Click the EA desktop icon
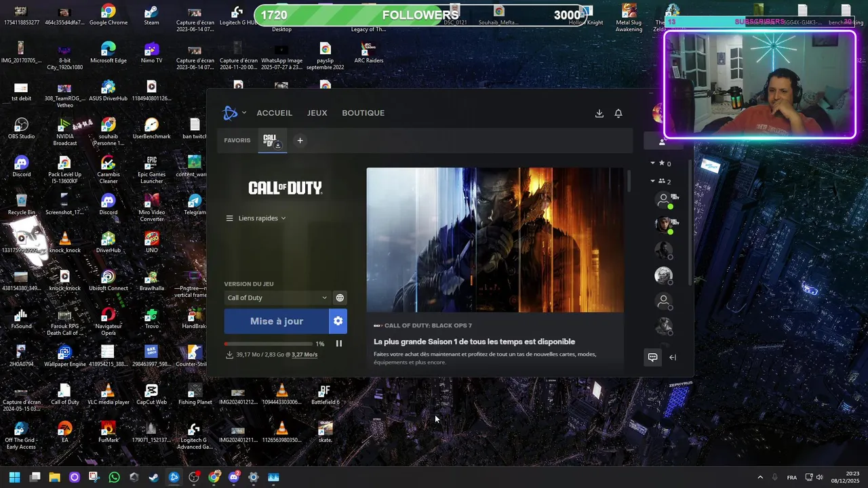The height and width of the screenshot is (488, 868). click(x=64, y=432)
